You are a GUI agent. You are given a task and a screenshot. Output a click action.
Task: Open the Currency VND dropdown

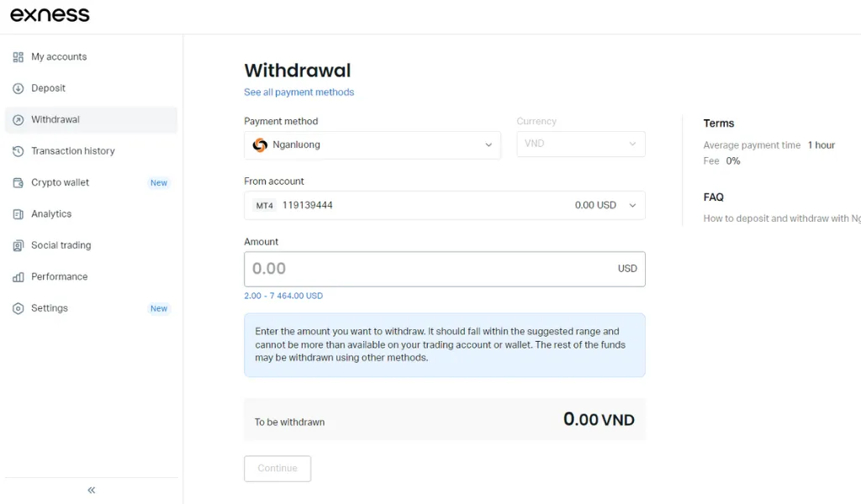point(580,144)
